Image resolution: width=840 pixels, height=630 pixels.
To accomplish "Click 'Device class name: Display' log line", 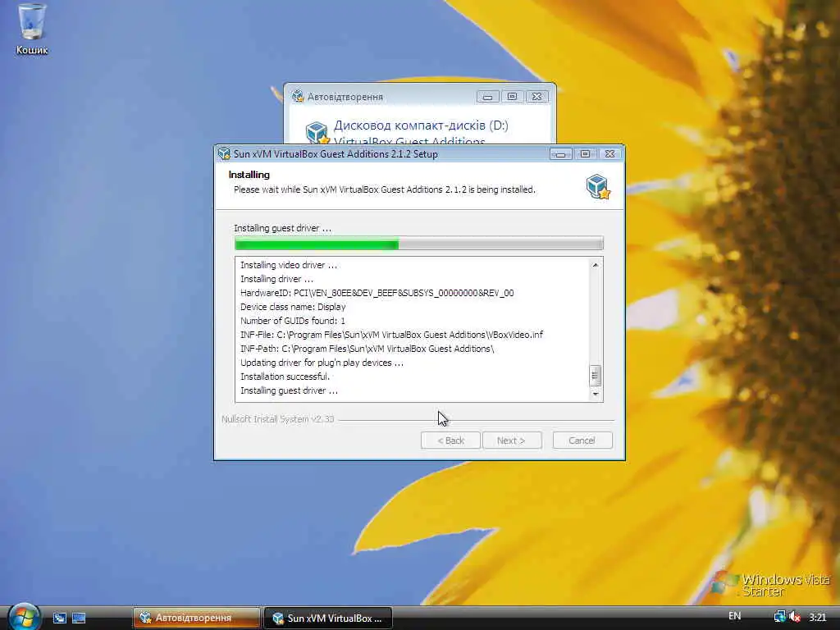I will pos(293,307).
